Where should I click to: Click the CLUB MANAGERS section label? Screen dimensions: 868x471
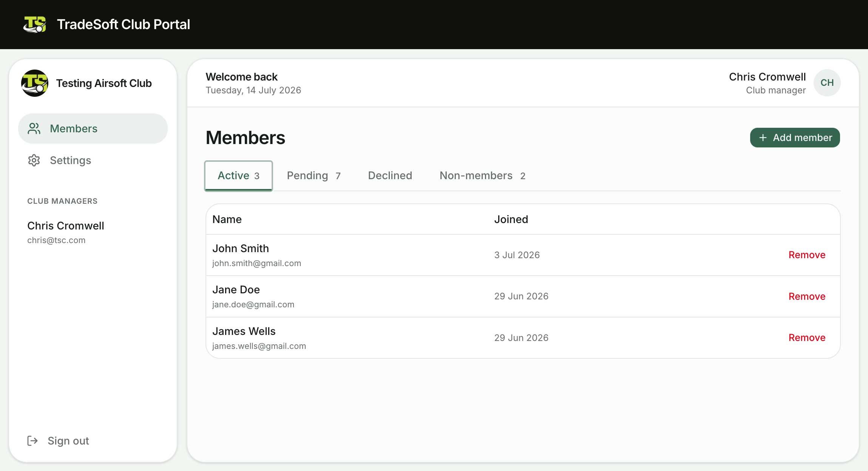(x=62, y=201)
